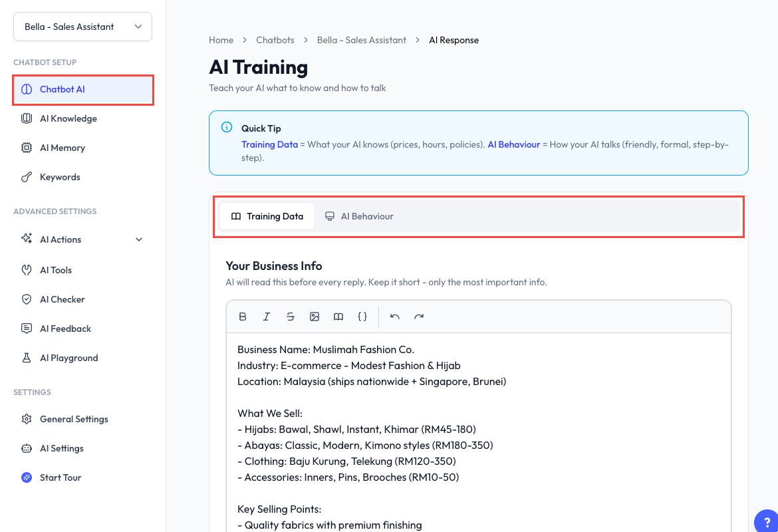Image resolution: width=778 pixels, height=532 pixels.
Task: Launch Start Tour from the sidebar
Action: pyautogui.click(x=83, y=477)
